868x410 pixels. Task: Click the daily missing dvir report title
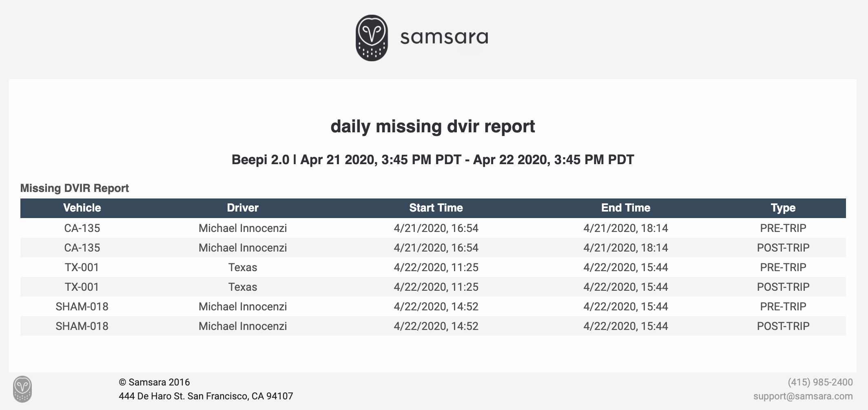pos(432,126)
